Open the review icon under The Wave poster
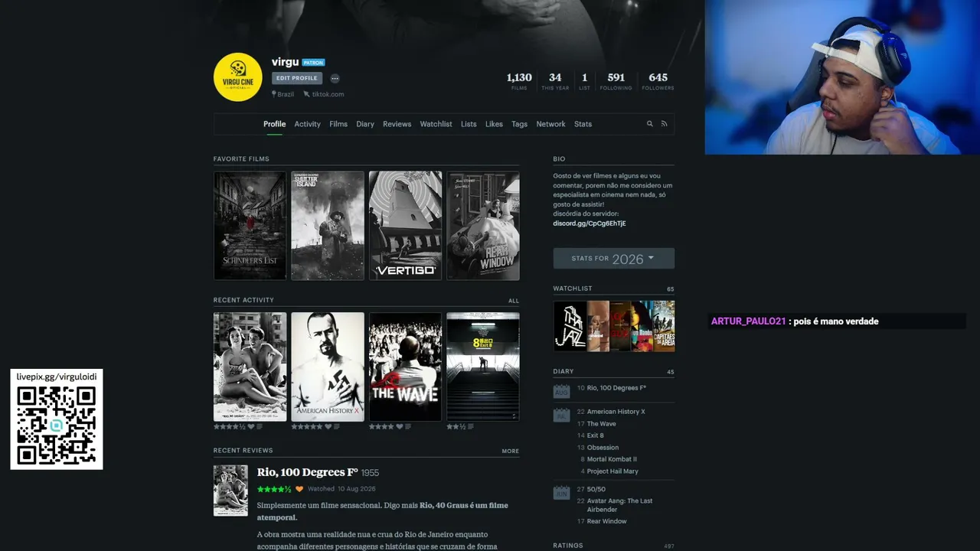This screenshot has width=980, height=551. coord(408,426)
